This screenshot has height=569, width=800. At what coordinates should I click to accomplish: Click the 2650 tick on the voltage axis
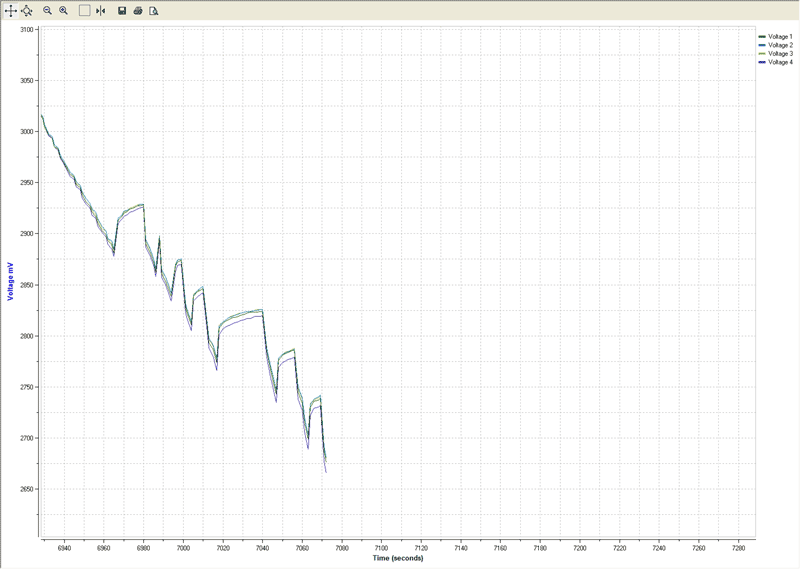point(27,489)
